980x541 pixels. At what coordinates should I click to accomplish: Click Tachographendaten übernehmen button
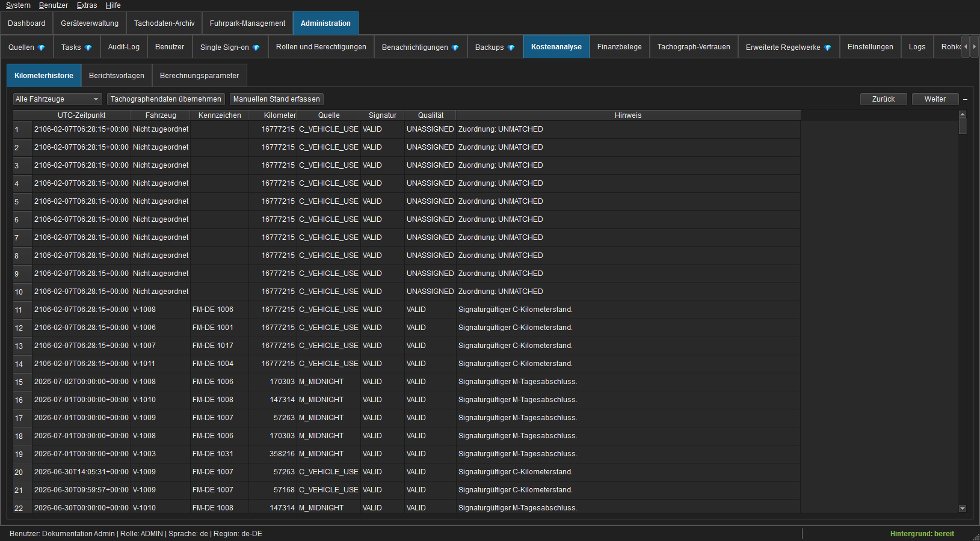tap(166, 99)
